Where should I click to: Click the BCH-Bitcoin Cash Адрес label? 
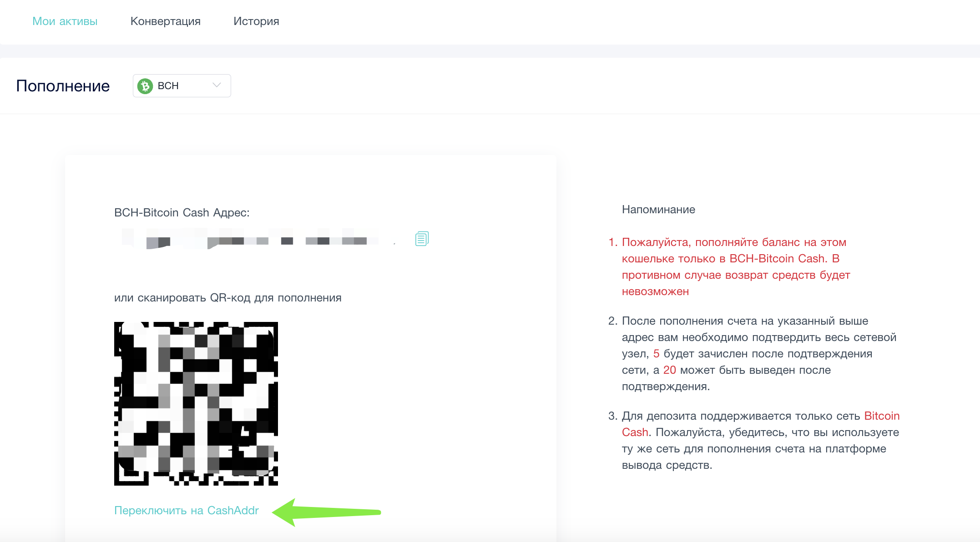coord(182,213)
